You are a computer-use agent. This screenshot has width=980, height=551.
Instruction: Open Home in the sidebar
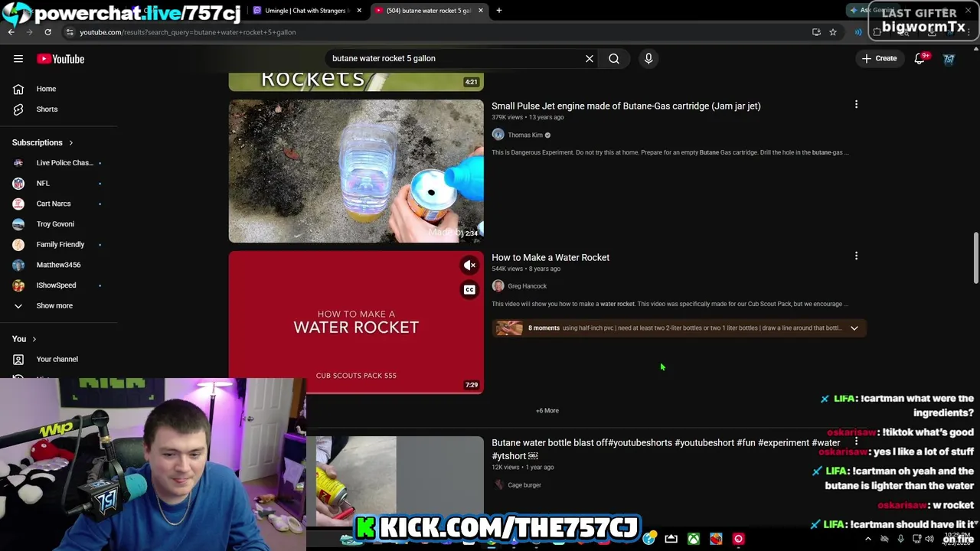(x=46, y=89)
